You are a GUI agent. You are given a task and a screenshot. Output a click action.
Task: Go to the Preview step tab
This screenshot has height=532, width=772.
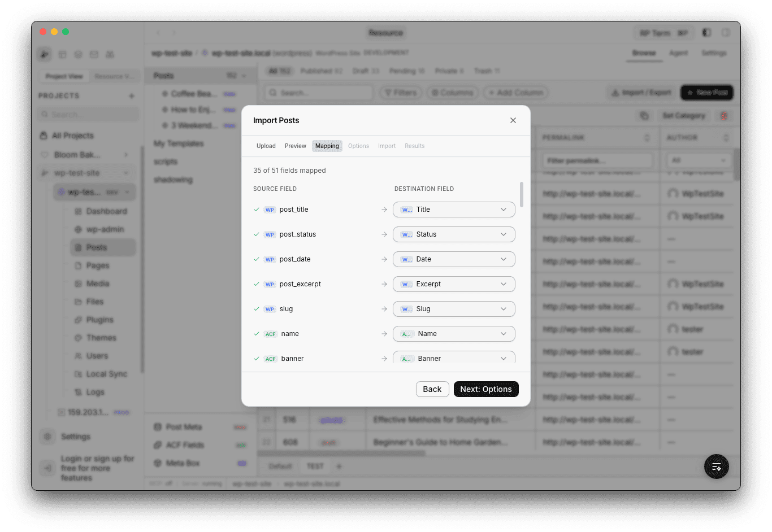(295, 146)
